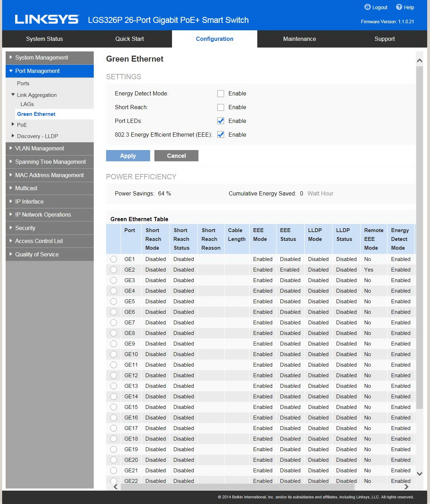Open the Help link
The height and width of the screenshot is (504, 430).
coord(409,7)
